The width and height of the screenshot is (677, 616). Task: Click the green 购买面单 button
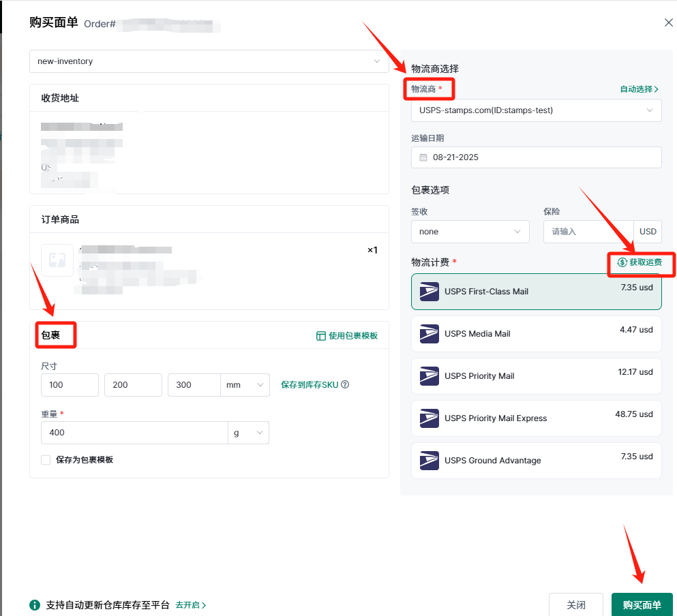[x=642, y=605]
